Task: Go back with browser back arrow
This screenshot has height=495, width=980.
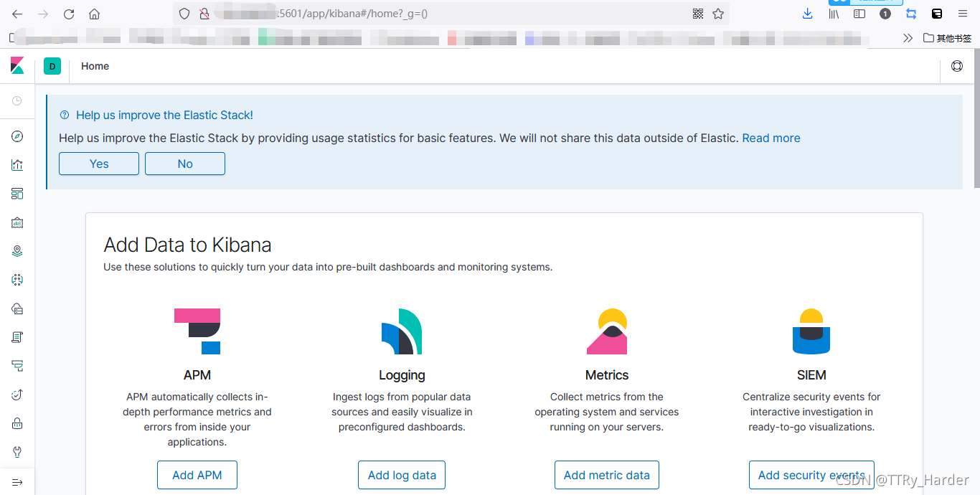Action: pos(17,14)
